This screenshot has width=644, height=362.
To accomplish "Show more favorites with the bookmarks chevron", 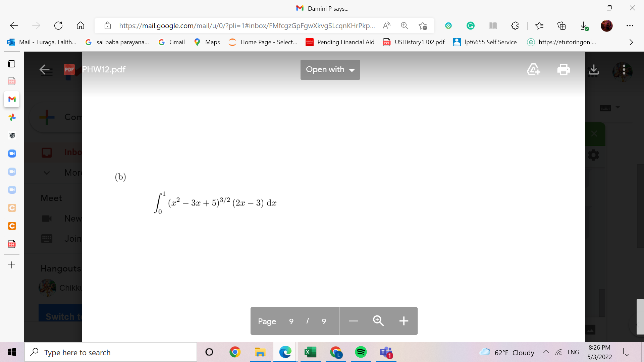I will 631,42.
